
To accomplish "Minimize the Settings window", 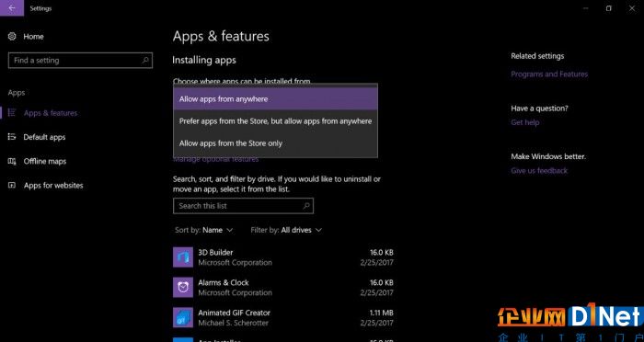I will tap(586, 8).
